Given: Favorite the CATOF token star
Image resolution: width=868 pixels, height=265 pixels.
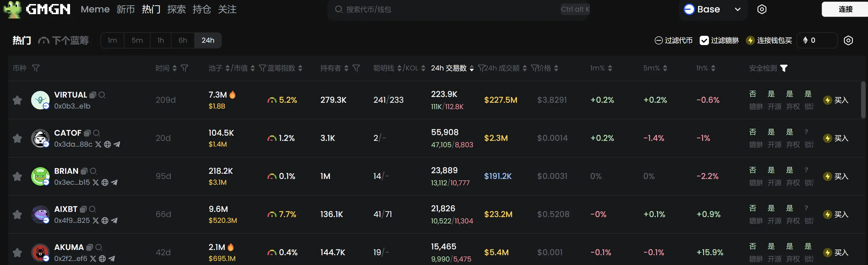Looking at the screenshot, I should click(17, 138).
